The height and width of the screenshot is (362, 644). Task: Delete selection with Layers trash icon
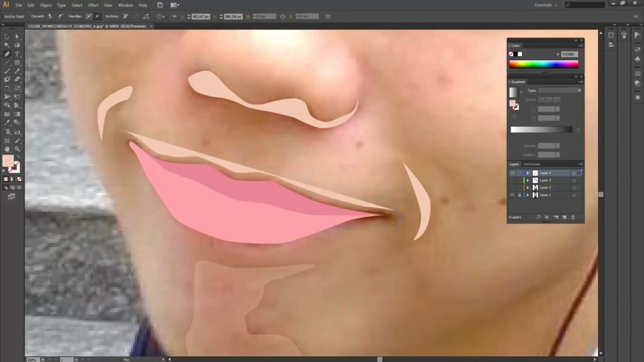click(573, 217)
